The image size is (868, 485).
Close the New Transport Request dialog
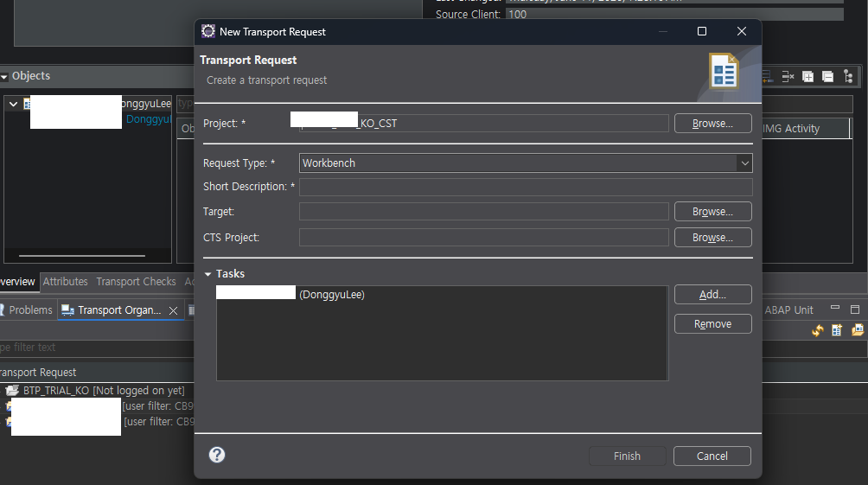pos(742,32)
